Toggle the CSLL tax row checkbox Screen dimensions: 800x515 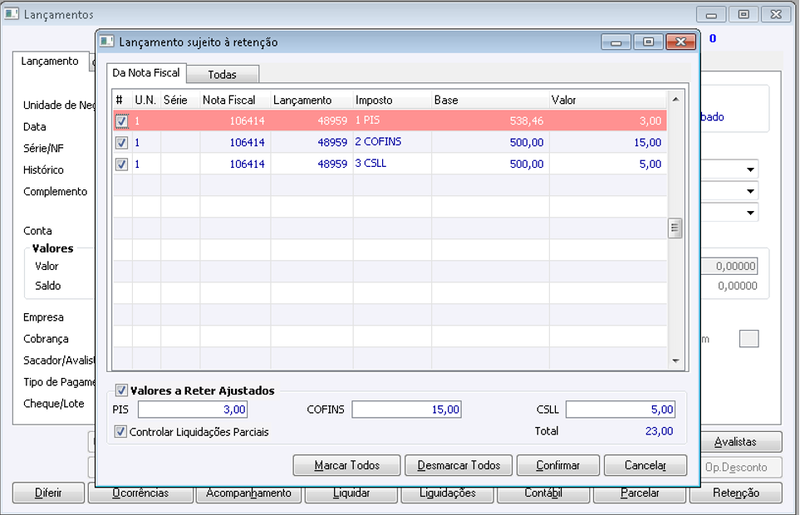point(121,164)
